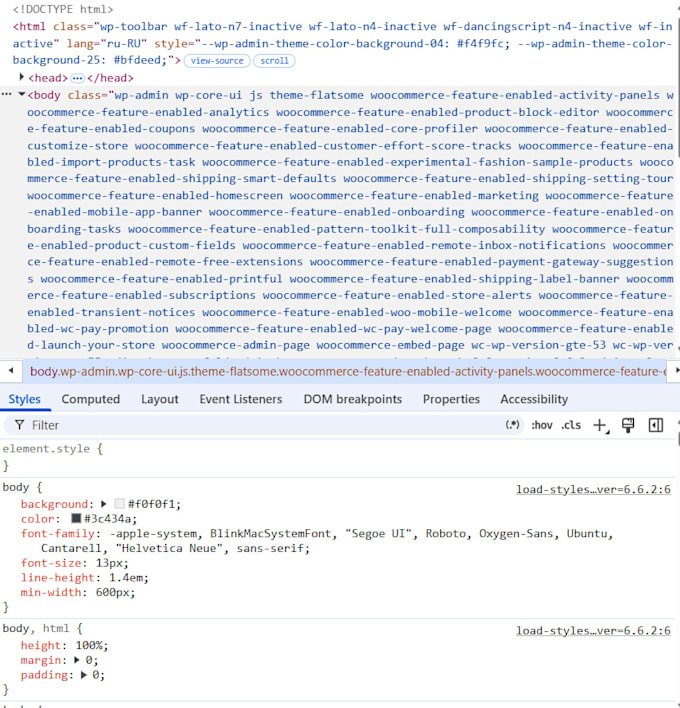Click the height value 100%
680x708 pixels.
(89, 645)
